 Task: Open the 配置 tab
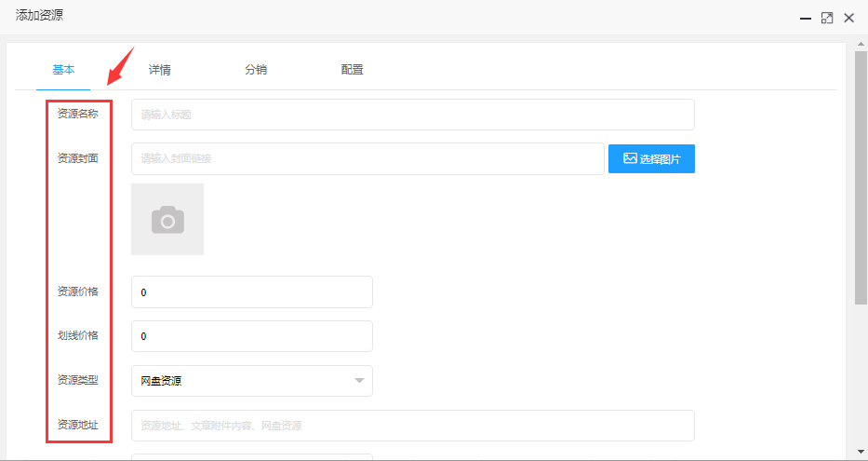[352, 70]
